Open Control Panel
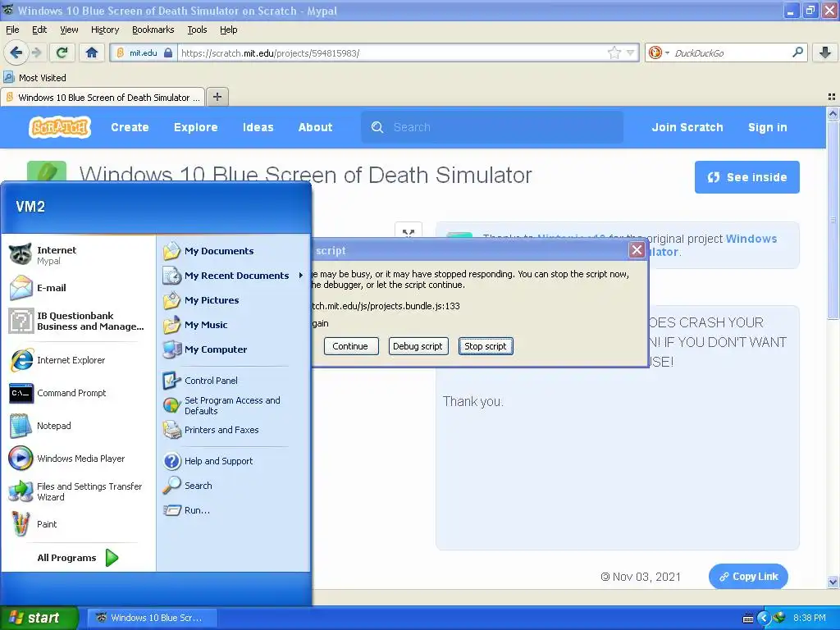Screen dimensions: 840x630 click(233, 381)
